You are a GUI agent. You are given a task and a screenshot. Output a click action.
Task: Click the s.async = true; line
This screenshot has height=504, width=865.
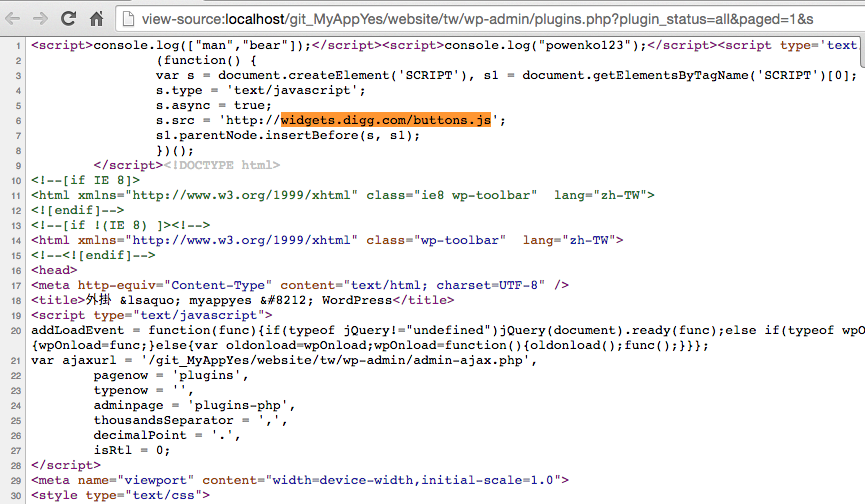click(x=213, y=105)
